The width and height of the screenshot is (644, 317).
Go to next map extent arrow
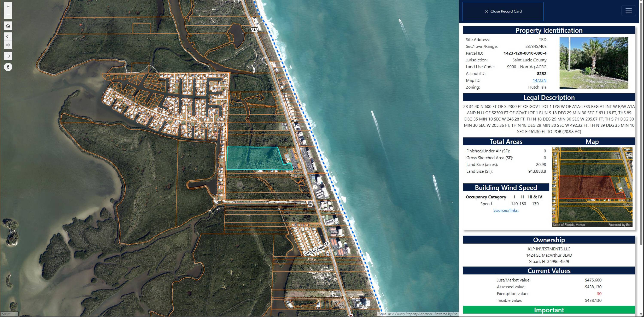pos(8,45)
